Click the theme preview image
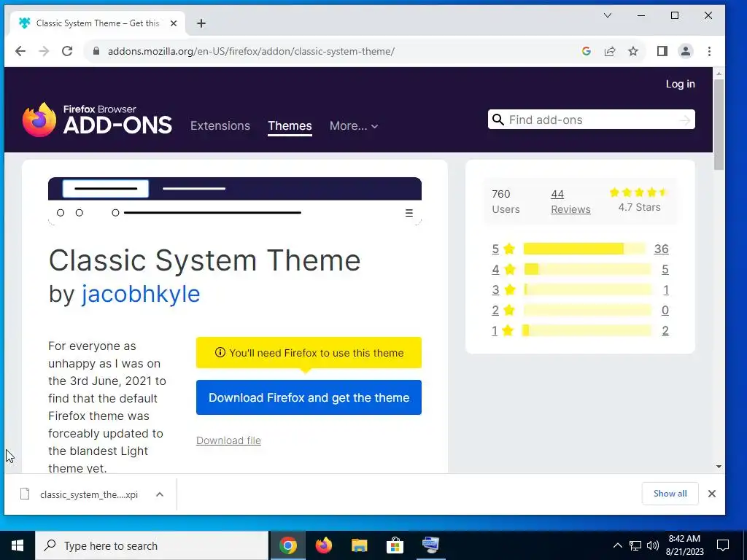Image resolution: width=747 pixels, height=560 pixels. pos(235,201)
